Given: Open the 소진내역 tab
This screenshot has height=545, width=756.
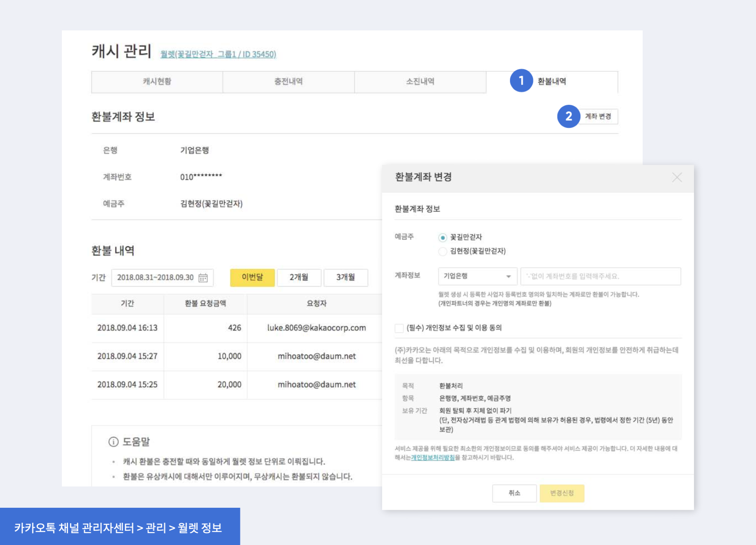Looking at the screenshot, I should pos(420,82).
